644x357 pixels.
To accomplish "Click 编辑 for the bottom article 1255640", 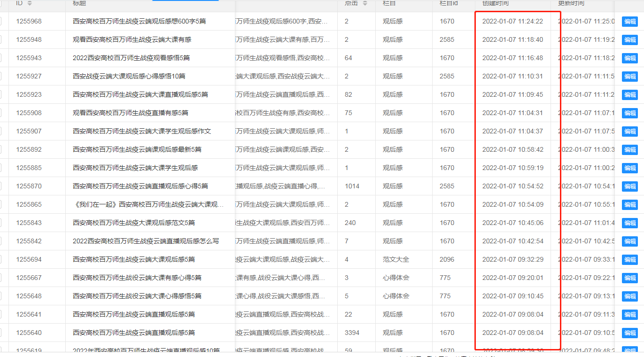I will (629, 333).
